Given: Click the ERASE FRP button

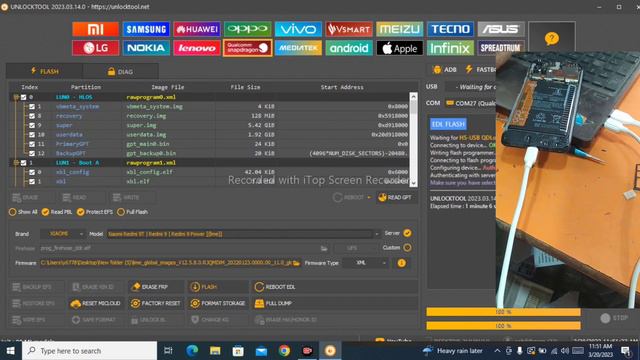Looking at the screenshot, I should coord(156,287).
